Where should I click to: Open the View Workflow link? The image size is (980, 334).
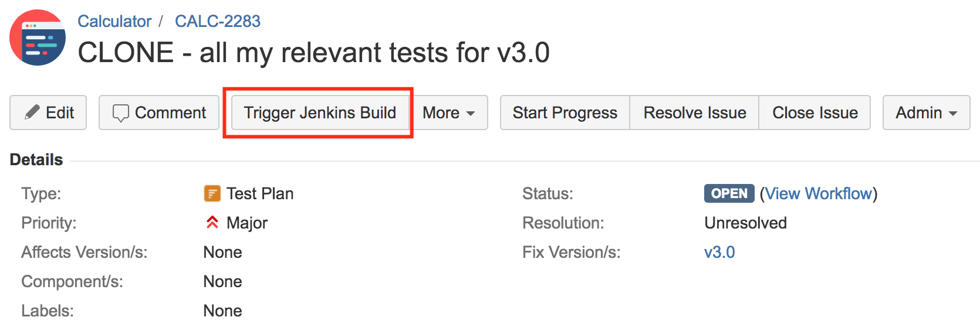819,193
